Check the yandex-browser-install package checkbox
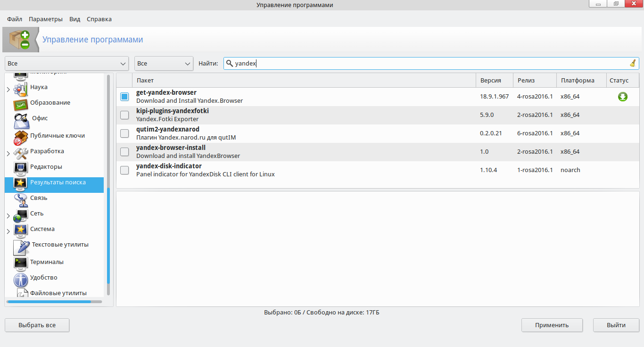The image size is (644, 347). tap(124, 152)
